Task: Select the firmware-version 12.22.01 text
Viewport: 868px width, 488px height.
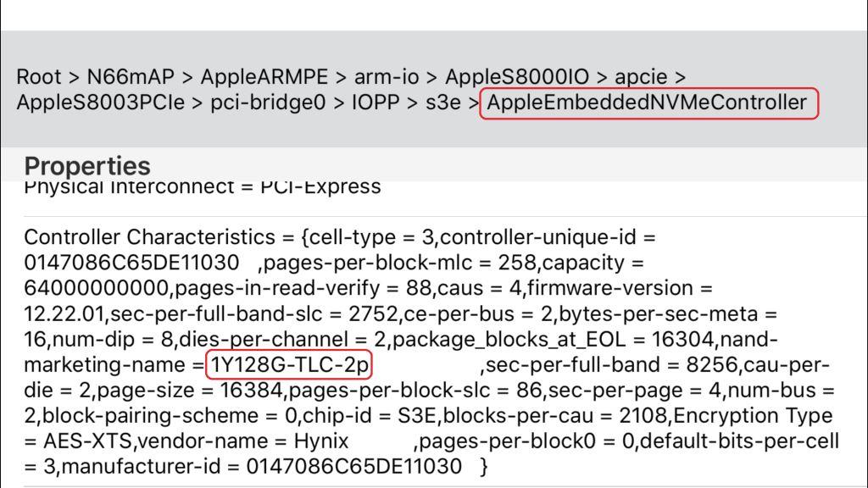Action: click(x=64, y=314)
